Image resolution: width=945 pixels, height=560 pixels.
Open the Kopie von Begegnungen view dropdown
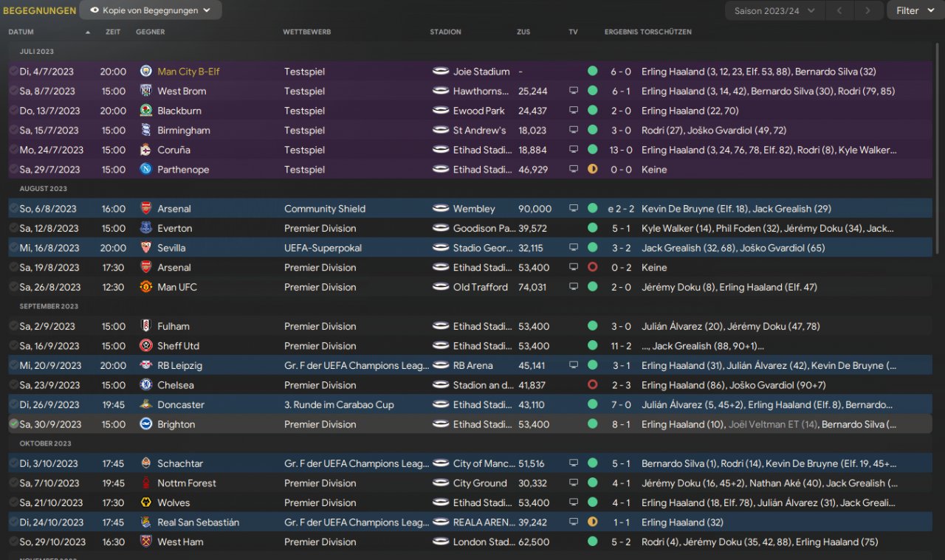[x=151, y=10]
